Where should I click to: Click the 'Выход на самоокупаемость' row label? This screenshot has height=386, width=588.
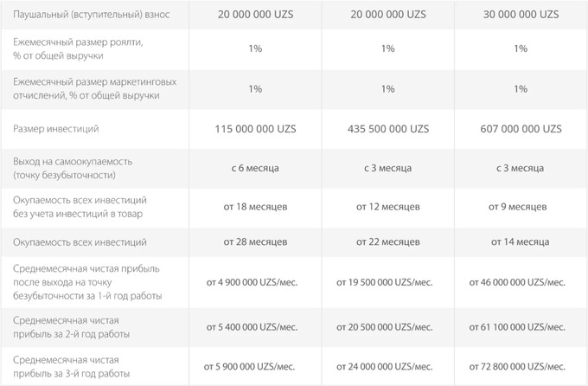click(x=74, y=168)
